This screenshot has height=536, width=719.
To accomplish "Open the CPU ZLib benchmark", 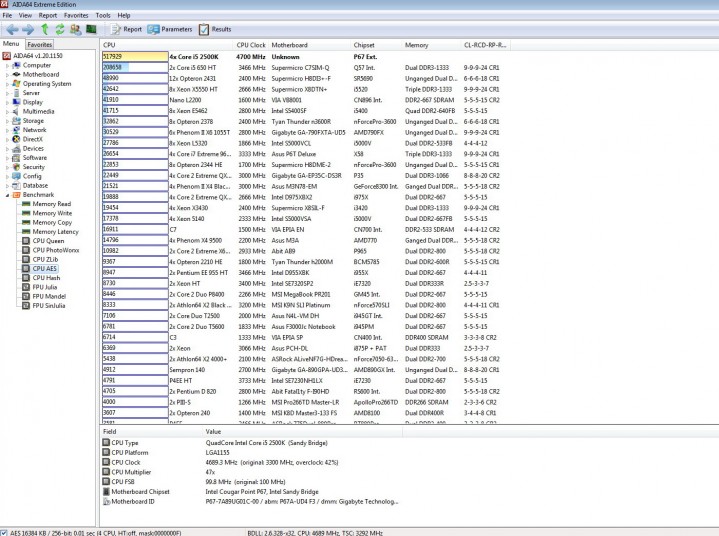I will (x=40, y=260).
